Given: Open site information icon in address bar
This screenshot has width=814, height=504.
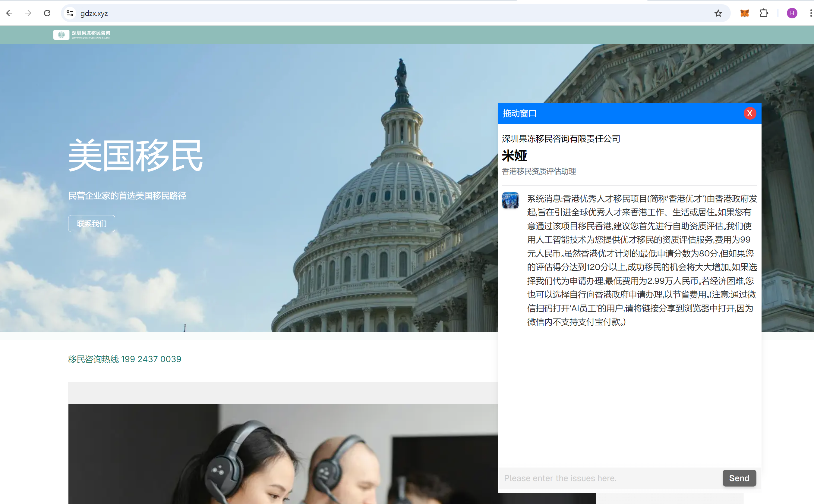Looking at the screenshot, I should 70,13.
